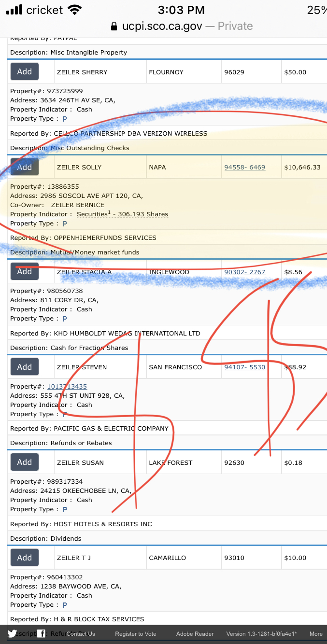Select Description Mutual/Money market funds text
Screen dimensions: 327x644
pos(75,252)
